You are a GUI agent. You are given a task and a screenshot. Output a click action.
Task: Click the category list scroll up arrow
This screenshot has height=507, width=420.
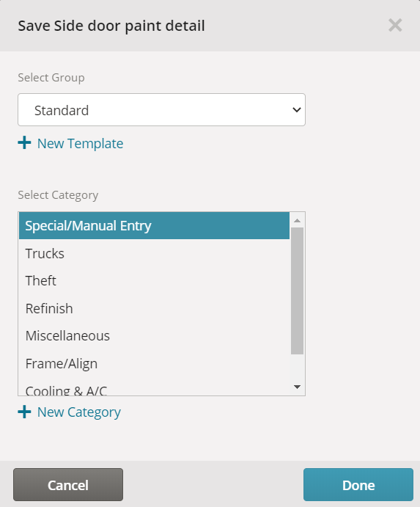pyautogui.click(x=298, y=221)
